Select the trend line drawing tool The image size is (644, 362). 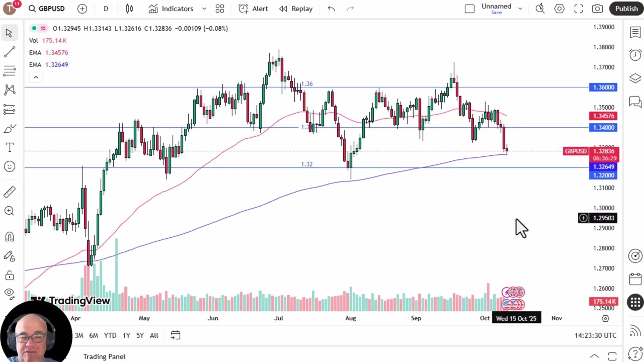(x=10, y=52)
